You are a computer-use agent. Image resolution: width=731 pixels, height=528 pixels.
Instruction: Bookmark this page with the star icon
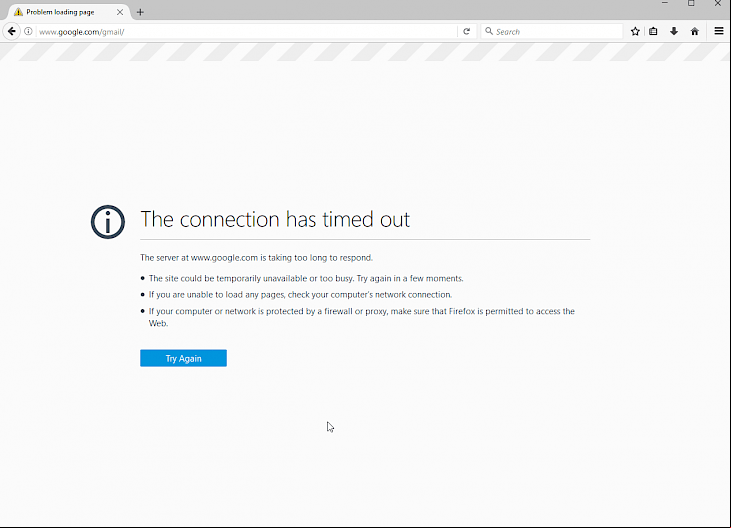[635, 31]
